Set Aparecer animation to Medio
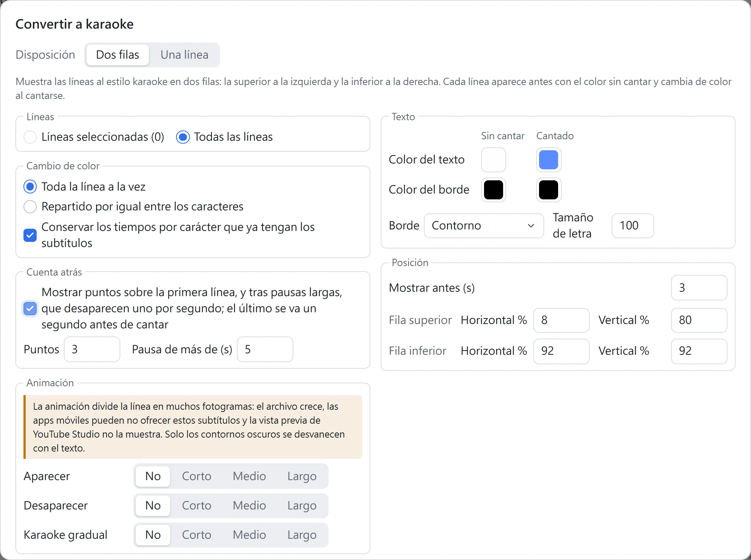Viewport: 751px width, 560px height. [249, 476]
